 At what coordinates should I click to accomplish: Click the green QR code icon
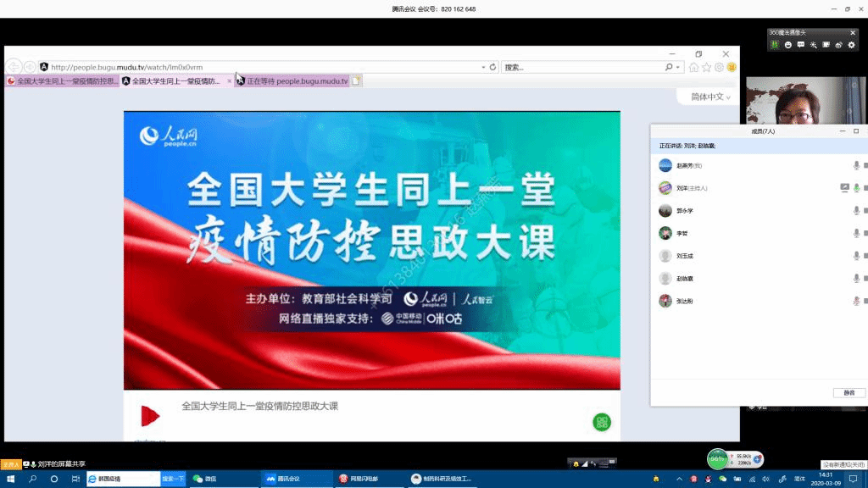tap(602, 422)
